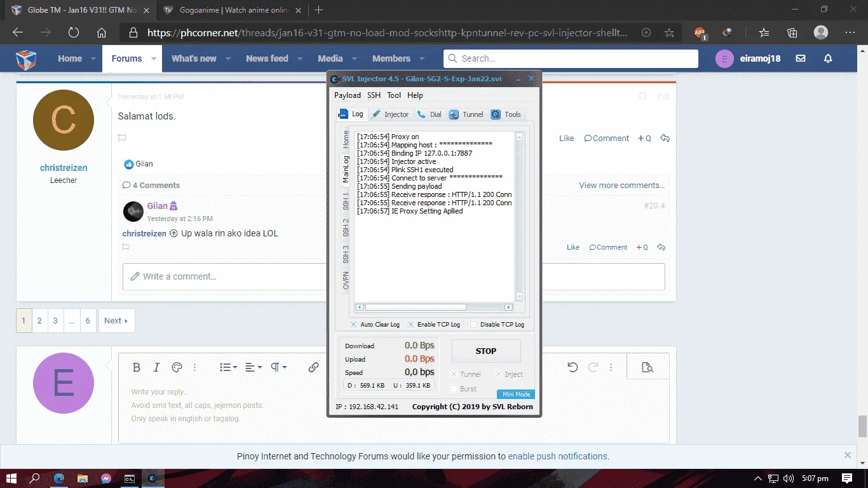The height and width of the screenshot is (488, 868).
Task: Open the browser collections icon
Action: [792, 32]
